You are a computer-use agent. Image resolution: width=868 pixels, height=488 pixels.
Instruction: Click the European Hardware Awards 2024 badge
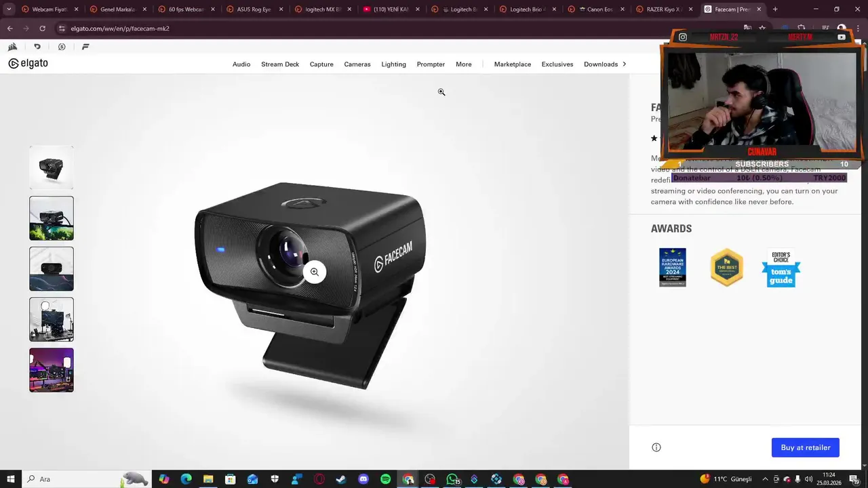tap(673, 267)
